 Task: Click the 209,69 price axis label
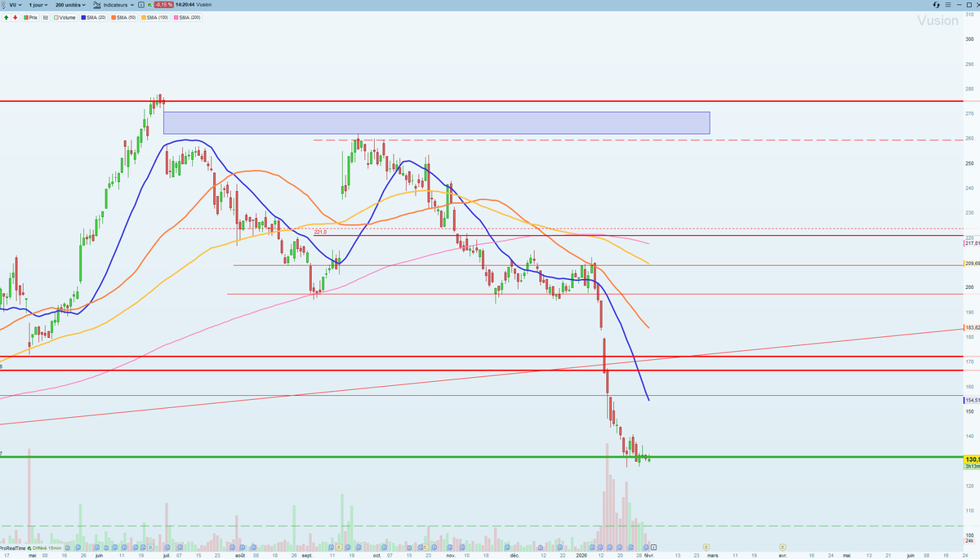click(972, 264)
